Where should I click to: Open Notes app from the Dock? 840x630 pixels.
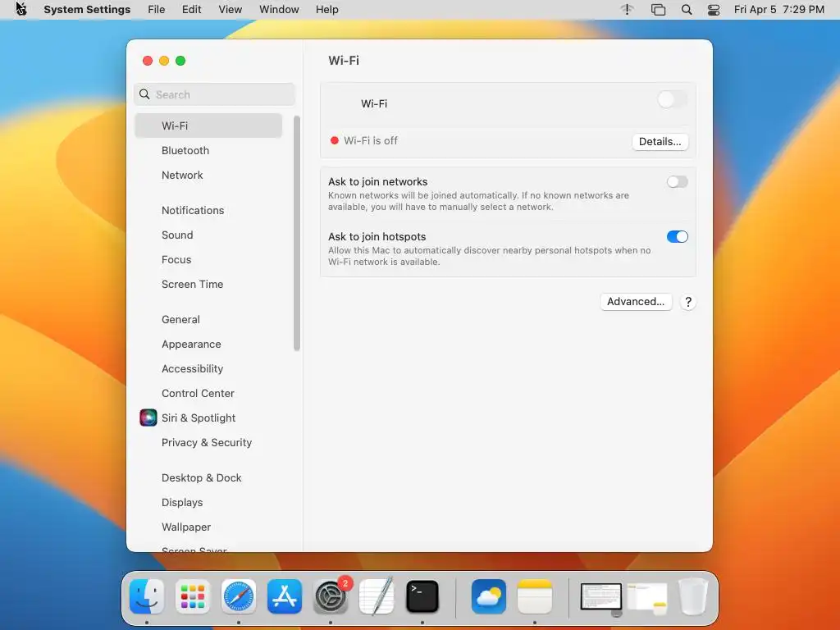click(535, 596)
